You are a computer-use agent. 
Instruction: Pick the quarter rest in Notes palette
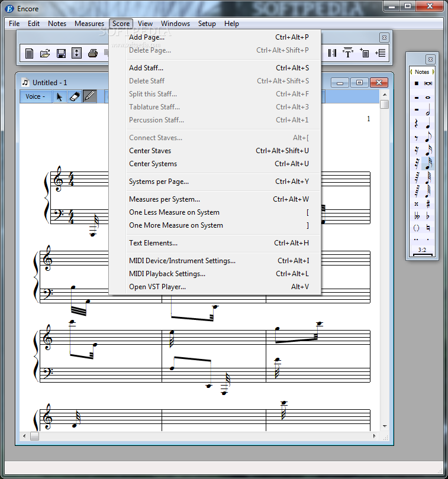tap(416, 124)
